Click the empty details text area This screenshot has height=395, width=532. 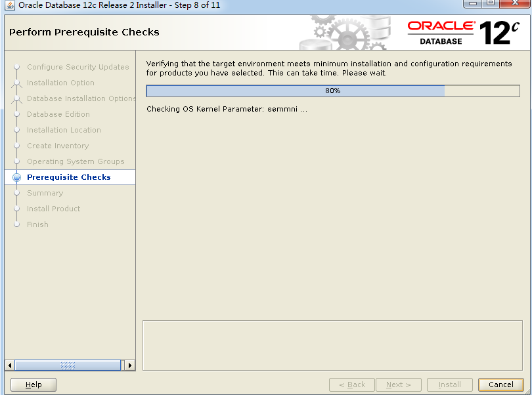(332, 346)
